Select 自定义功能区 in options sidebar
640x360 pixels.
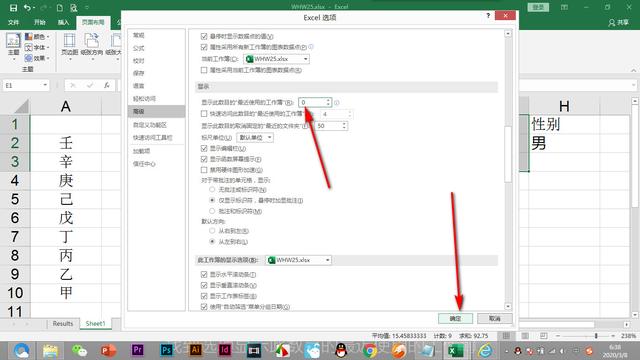click(x=156, y=125)
